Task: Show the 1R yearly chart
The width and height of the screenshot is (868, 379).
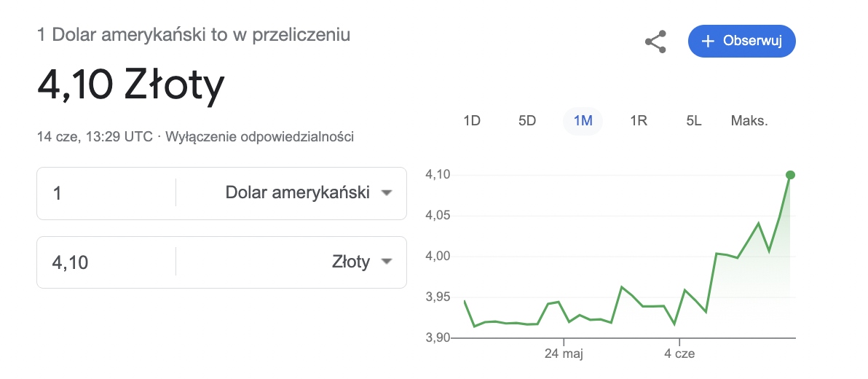Action: [x=639, y=121]
